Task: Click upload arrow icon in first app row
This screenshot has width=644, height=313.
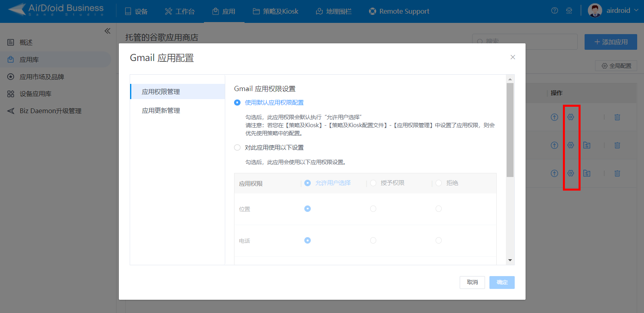Action: [554, 117]
